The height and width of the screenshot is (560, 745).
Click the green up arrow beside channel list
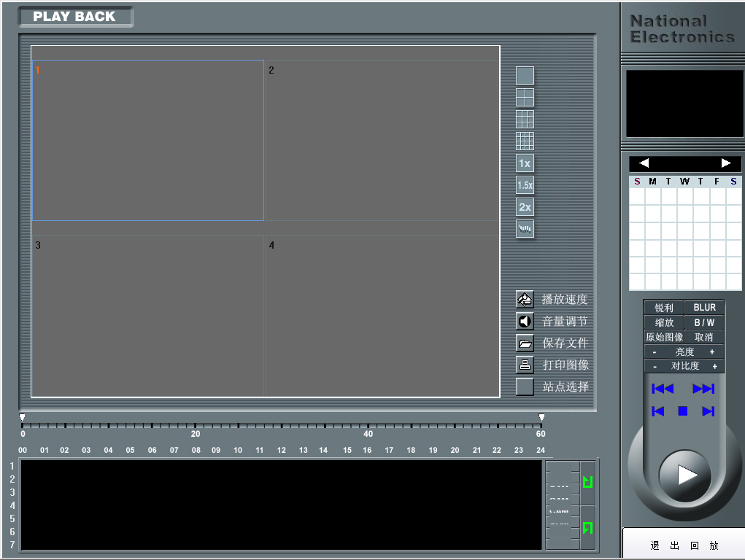click(587, 482)
